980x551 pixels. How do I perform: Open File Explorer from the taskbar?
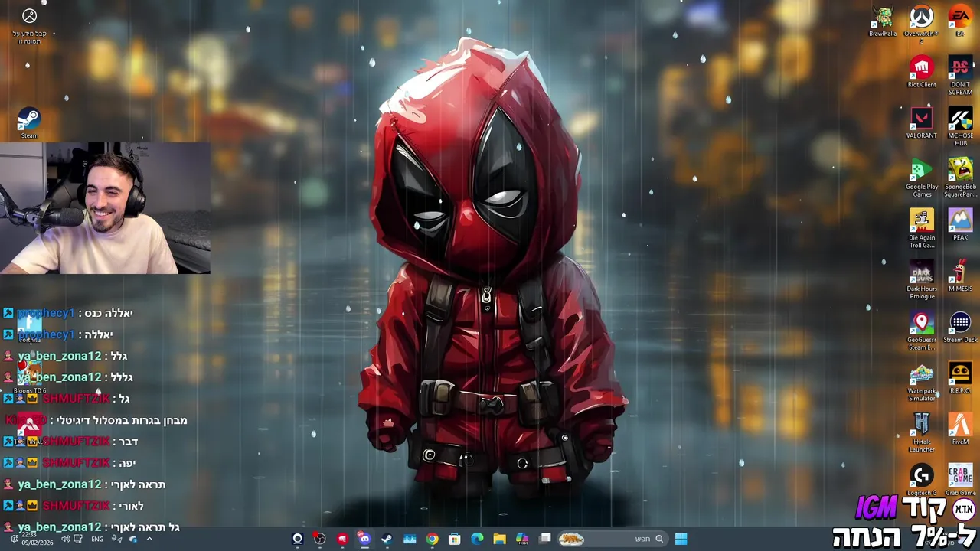coord(499,539)
